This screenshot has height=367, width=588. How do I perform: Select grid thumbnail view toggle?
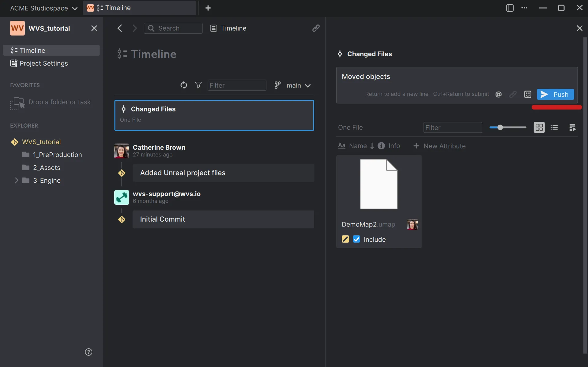[x=539, y=127]
